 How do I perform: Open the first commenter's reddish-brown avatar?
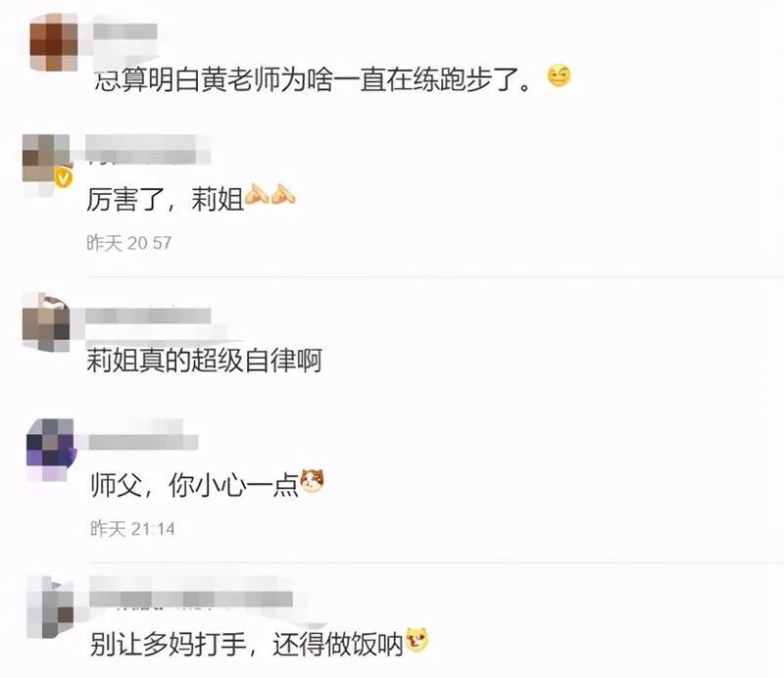pyautogui.click(x=54, y=41)
